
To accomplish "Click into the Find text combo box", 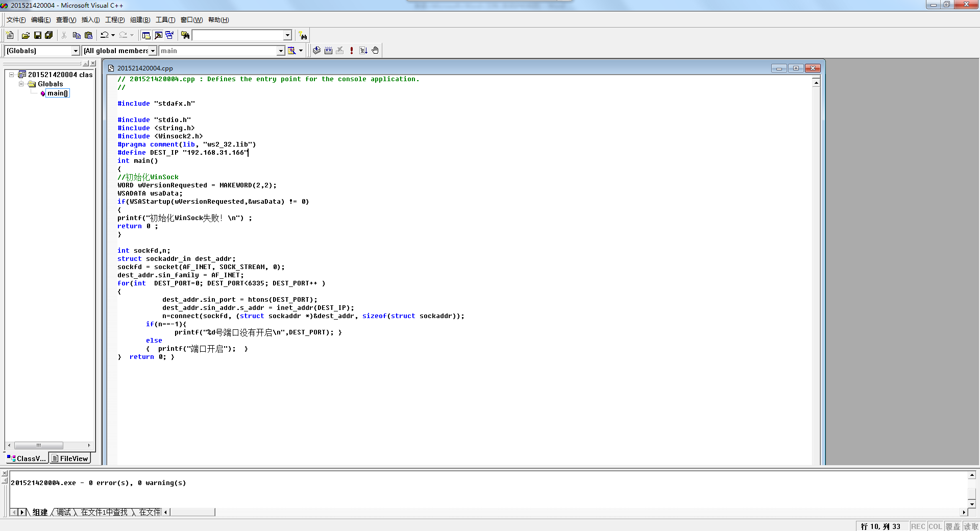I will coord(238,35).
